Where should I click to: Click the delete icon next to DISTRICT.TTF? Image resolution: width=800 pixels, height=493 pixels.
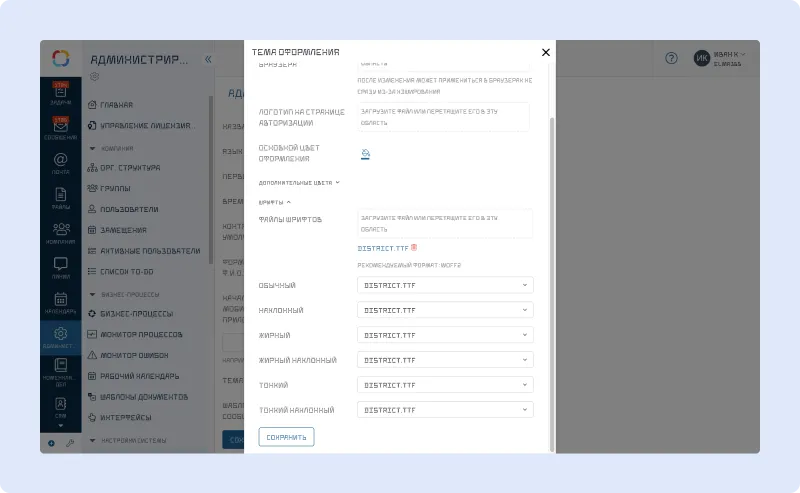point(414,247)
